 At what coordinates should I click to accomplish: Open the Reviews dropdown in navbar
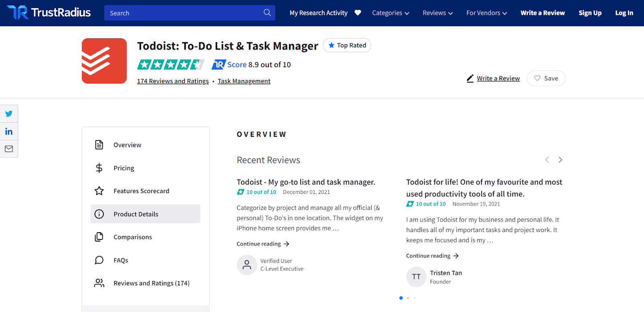[438, 13]
